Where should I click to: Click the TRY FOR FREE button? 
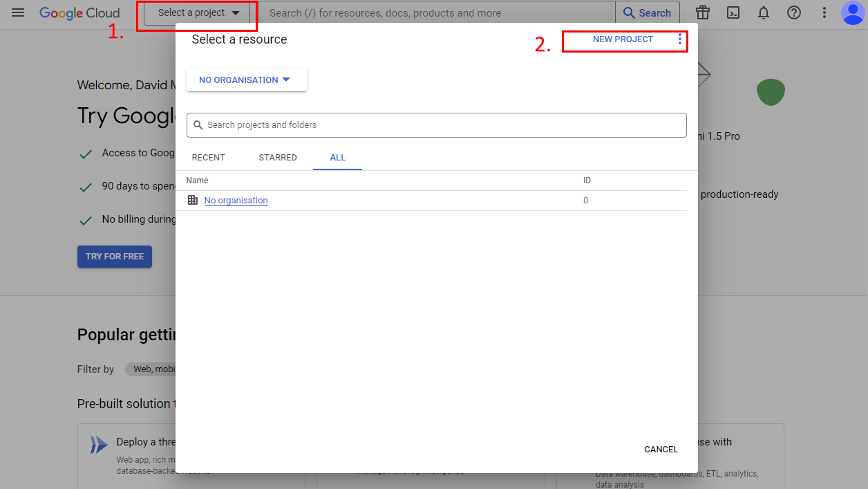click(x=115, y=257)
